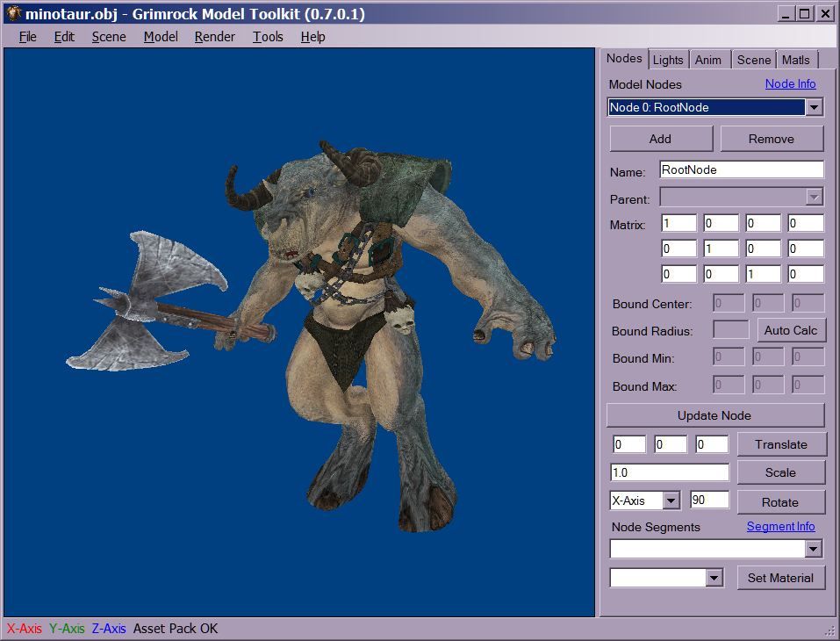
Task: Close the Grimrock Model Toolkit window
Action: click(x=826, y=14)
